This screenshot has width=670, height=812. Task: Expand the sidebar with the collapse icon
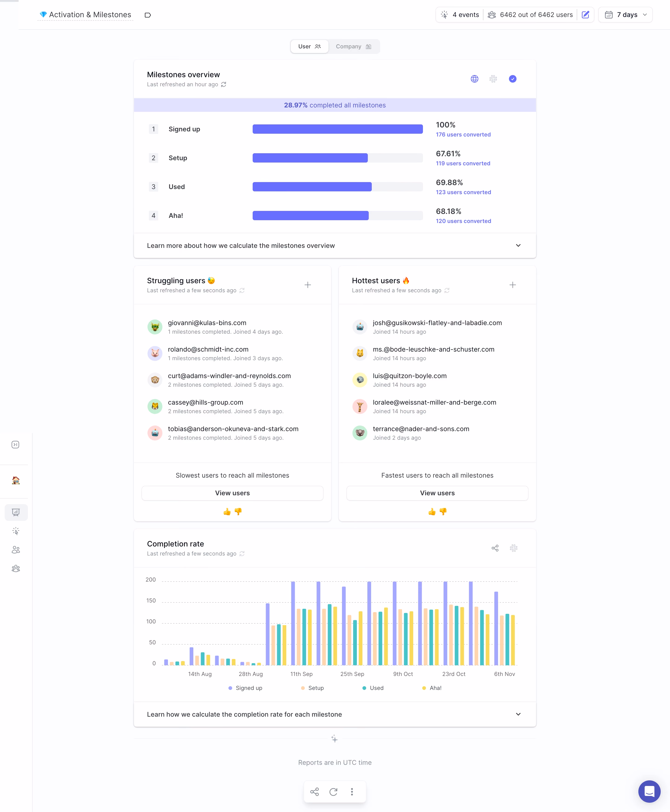coord(15,445)
